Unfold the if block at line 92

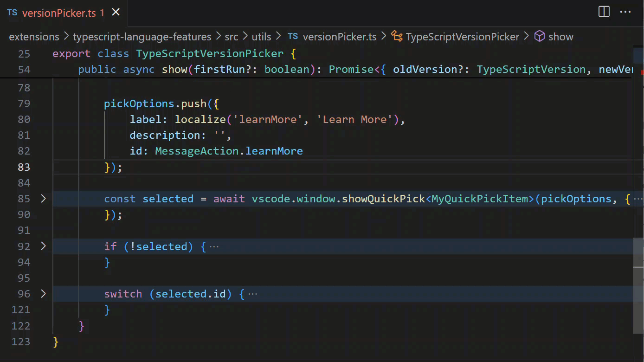point(43,246)
